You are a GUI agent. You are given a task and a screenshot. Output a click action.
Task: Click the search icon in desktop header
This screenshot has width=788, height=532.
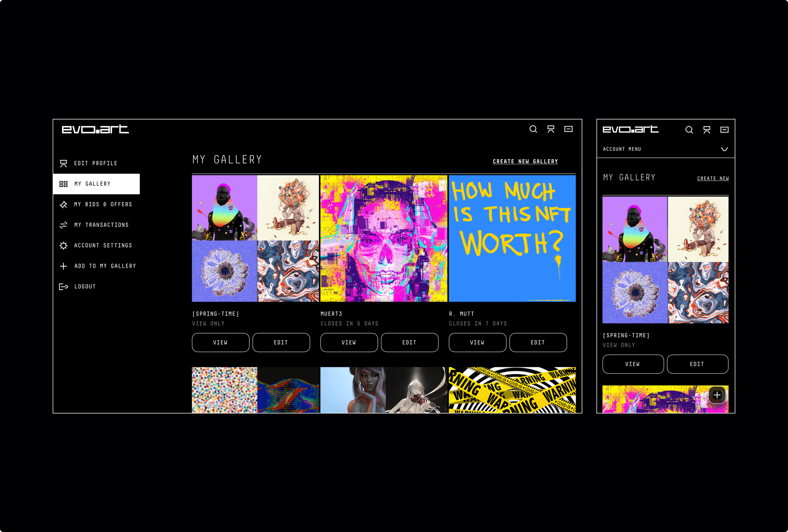(x=533, y=129)
